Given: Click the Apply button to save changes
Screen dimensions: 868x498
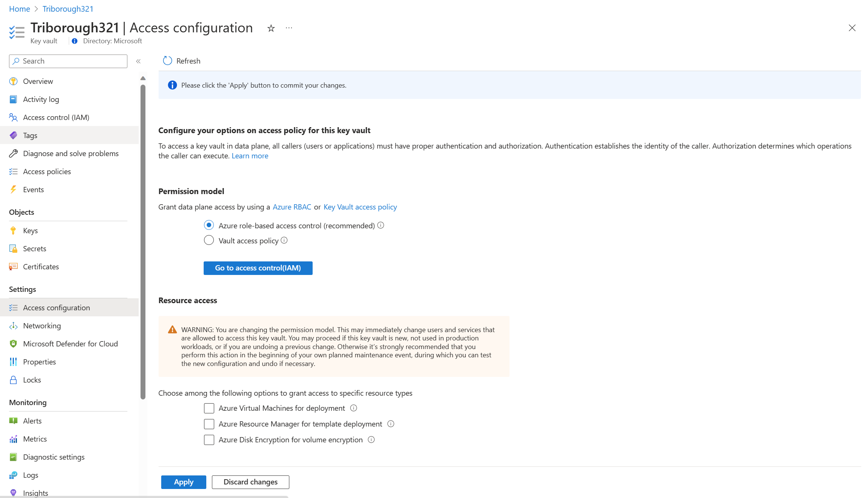Looking at the screenshot, I should pos(183,481).
